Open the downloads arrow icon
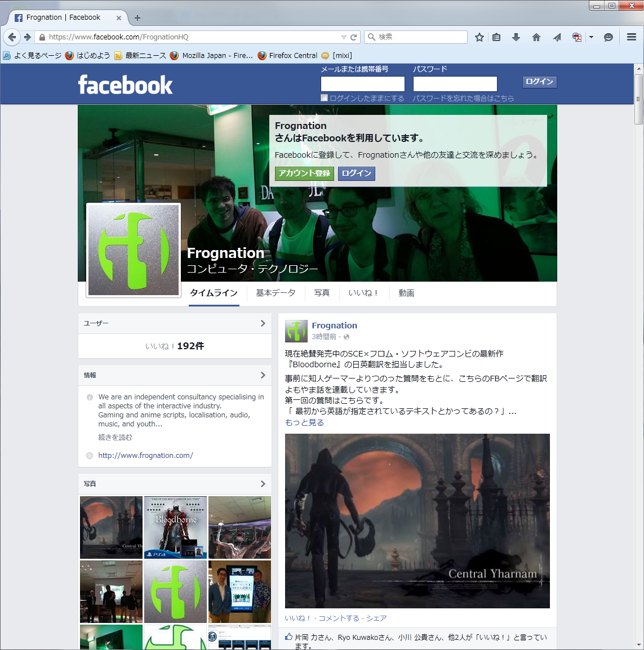The image size is (644, 650). [516, 37]
